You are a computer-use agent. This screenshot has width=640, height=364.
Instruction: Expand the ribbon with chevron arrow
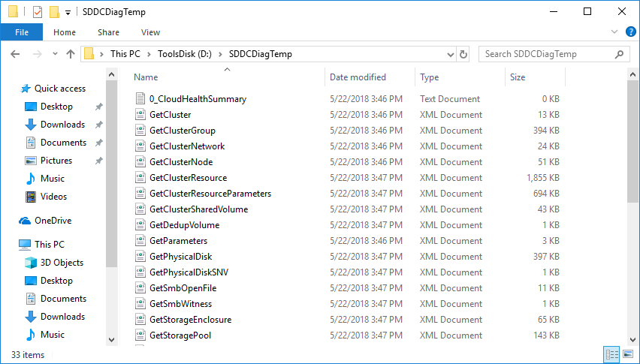pos(614,32)
